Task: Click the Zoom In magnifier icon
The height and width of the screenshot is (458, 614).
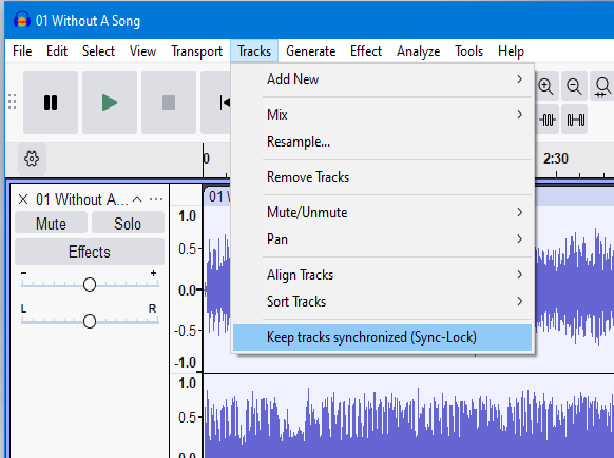Action: 546,87
